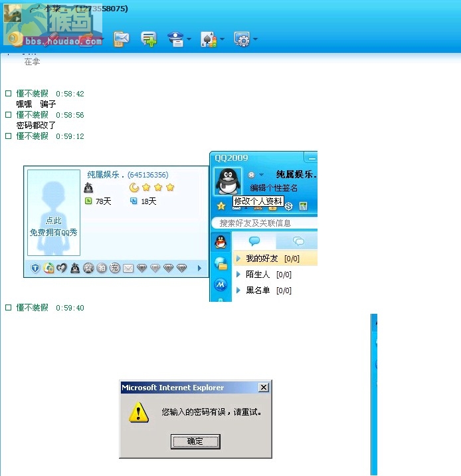Click the timestamp 0:59:40

point(70,308)
